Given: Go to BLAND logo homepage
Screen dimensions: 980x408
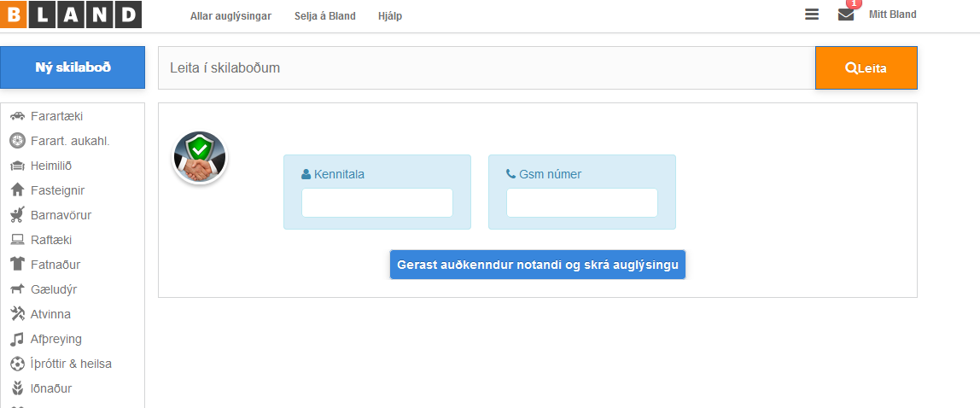Looking at the screenshot, I should [71, 15].
